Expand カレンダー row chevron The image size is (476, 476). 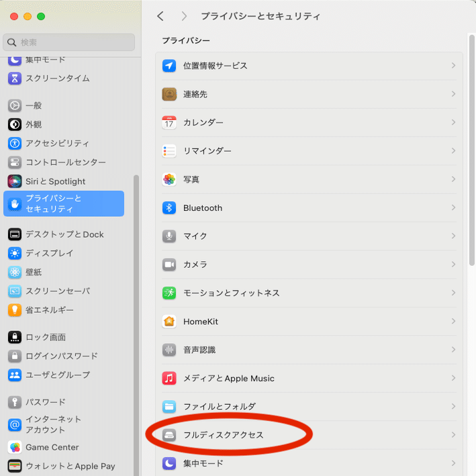453,122
